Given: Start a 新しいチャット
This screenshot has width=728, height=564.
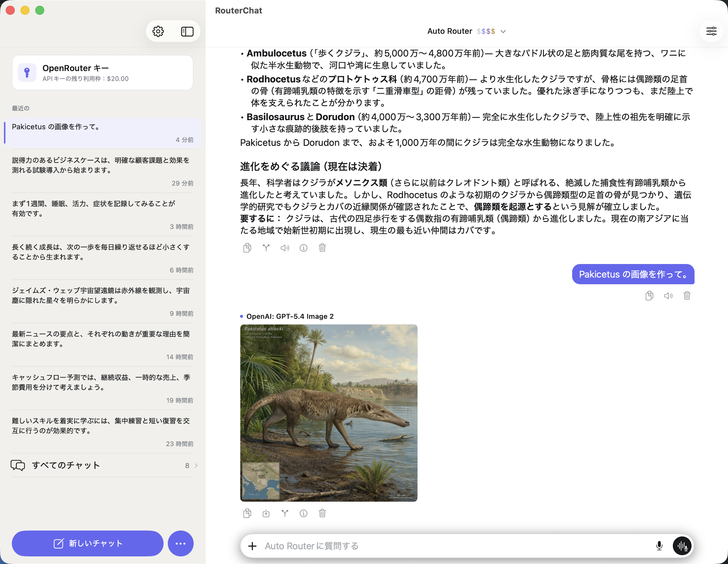Looking at the screenshot, I should click(x=88, y=543).
